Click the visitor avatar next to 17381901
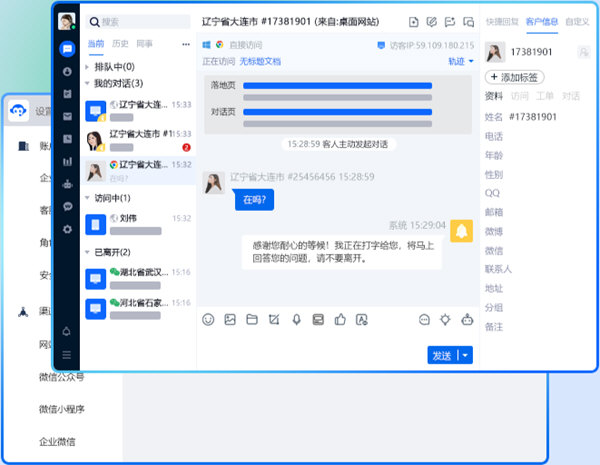600x465 pixels. click(495, 52)
